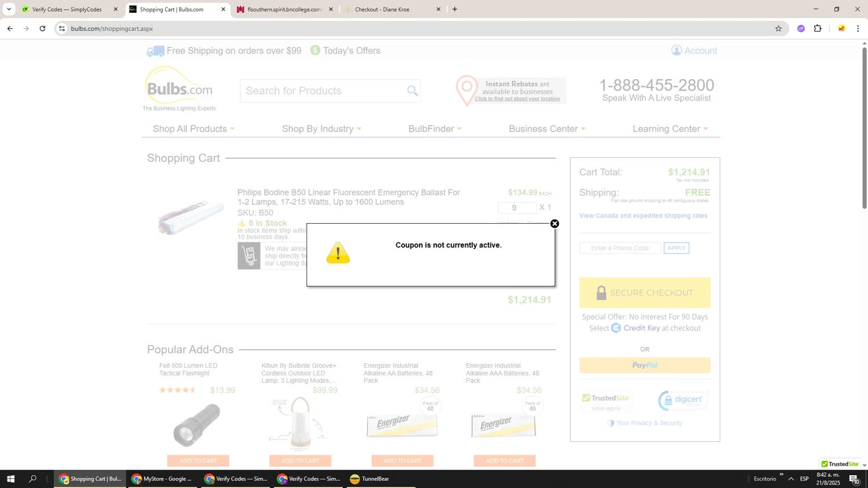Screen dimensions: 868x488
Task: View site information icon in address bar
Action: click(x=62, y=28)
